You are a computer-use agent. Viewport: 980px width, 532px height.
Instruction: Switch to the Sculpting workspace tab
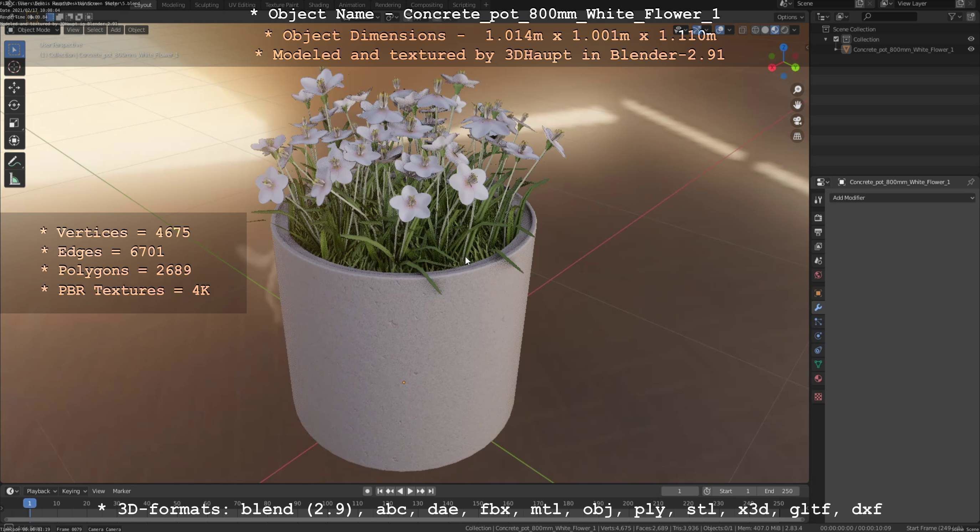(206, 5)
